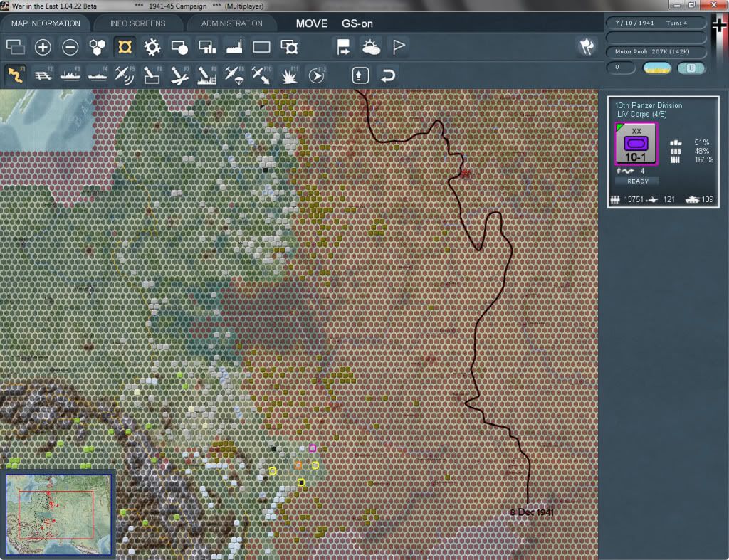Click the gear-shaped fort levels icon

click(x=152, y=47)
